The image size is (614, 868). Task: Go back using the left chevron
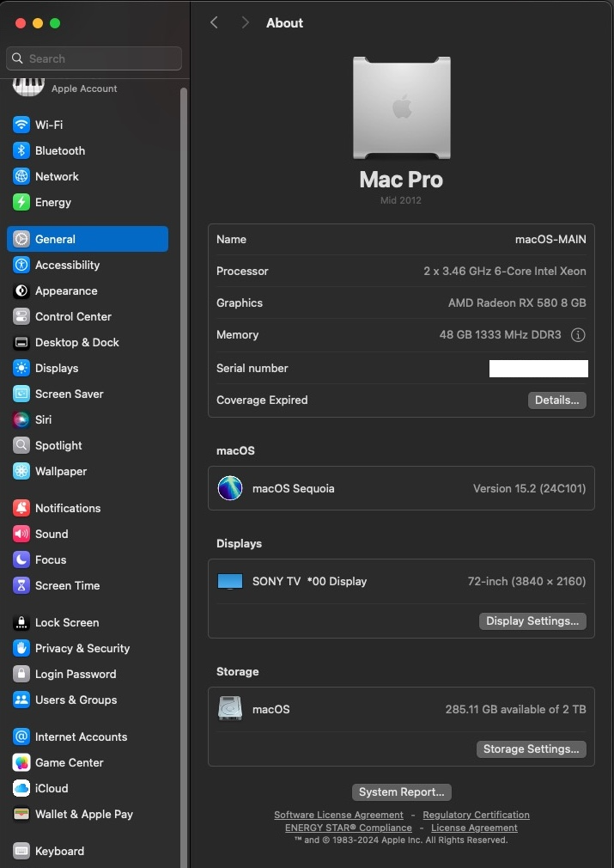coord(214,22)
